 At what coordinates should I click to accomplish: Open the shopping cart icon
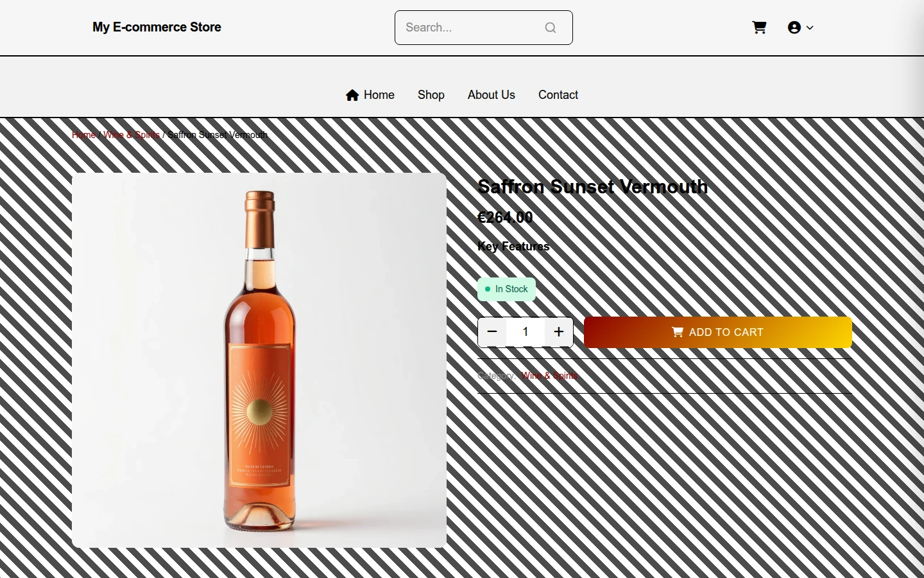tap(759, 28)
